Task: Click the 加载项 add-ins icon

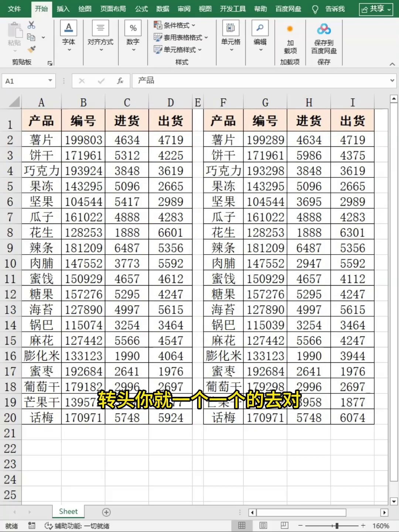Action: point(290,29)
